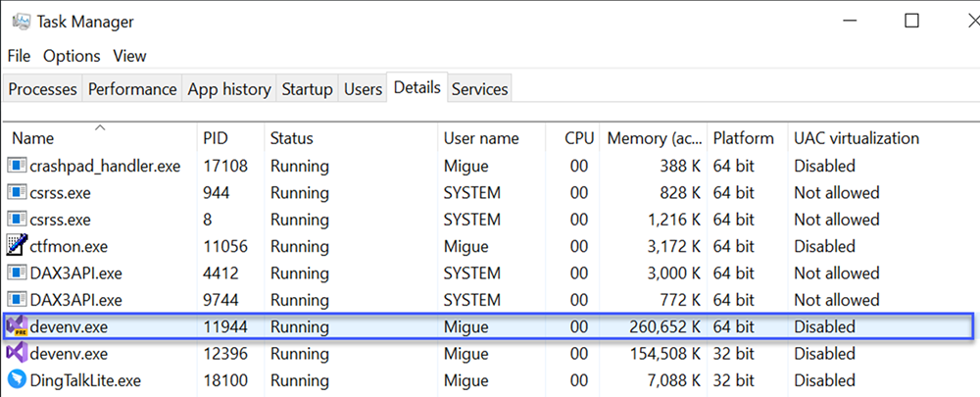Select the crashpad_handler.exe process icon

pos(17,166)
